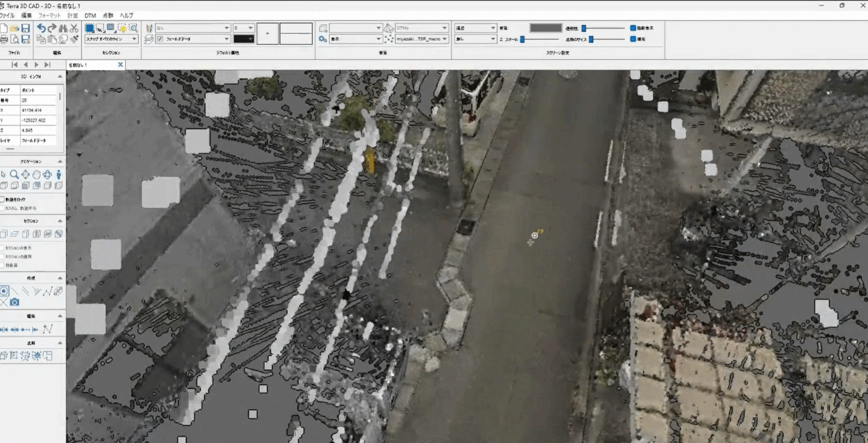Open the 点群 menu

pos(108,16)
